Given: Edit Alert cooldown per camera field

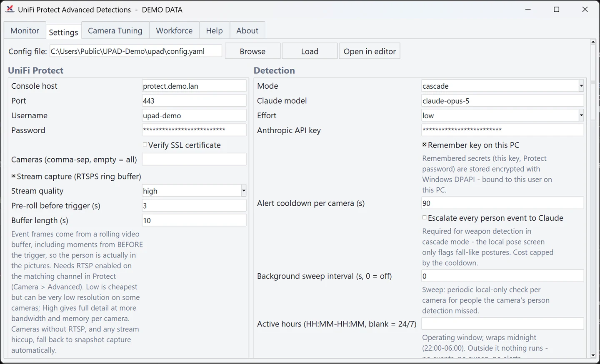Looking at the screenshot, I should pyautogui.click(x=502, y=203).
